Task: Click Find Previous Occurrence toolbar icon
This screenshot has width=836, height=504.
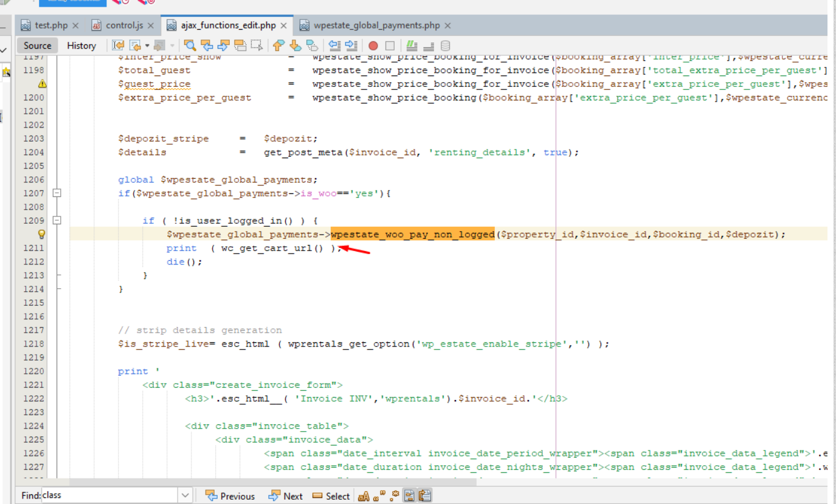Action: pos(207,46)
